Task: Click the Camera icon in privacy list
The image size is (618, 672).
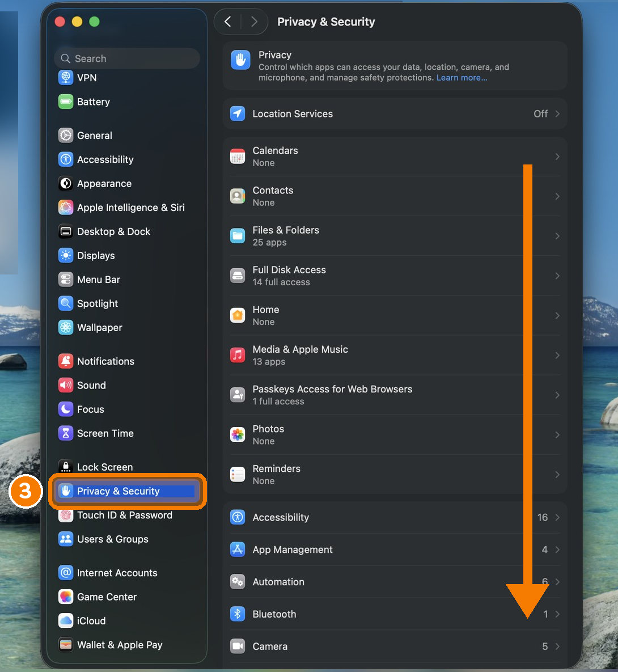Action: [x=238, y=646]
